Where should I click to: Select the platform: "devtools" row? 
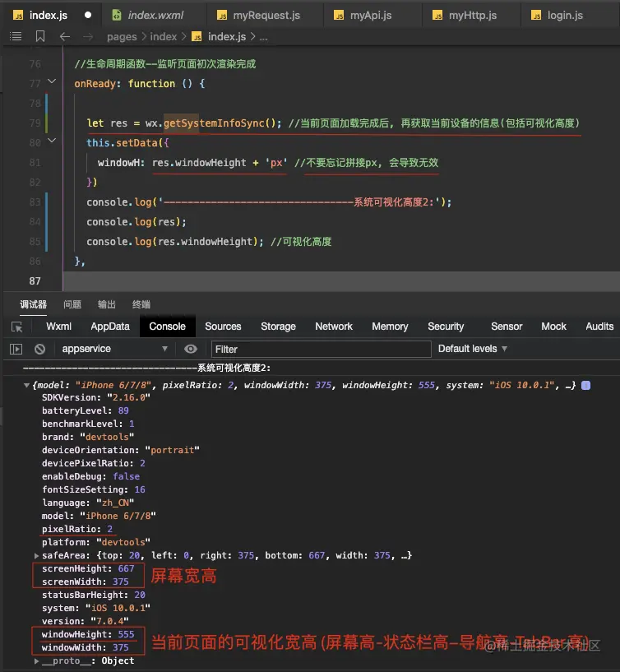(x=96, y=542)
